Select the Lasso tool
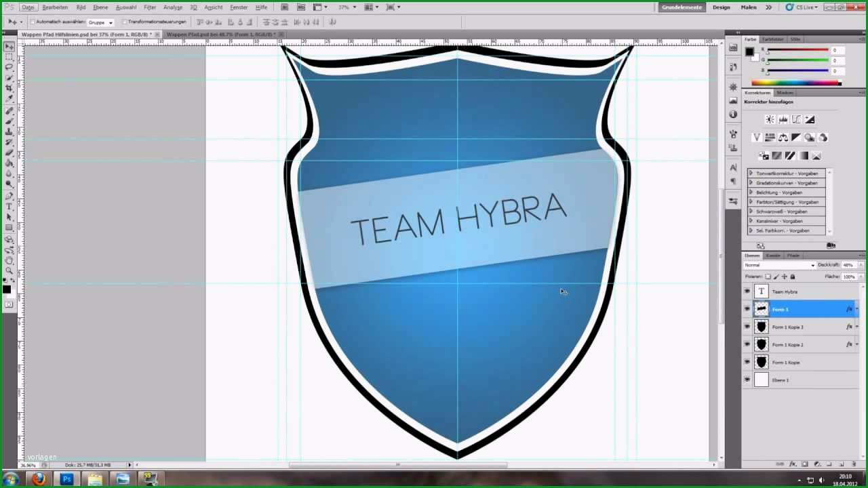This screenshot has width=868, height=488. click(x=9, y=67)
